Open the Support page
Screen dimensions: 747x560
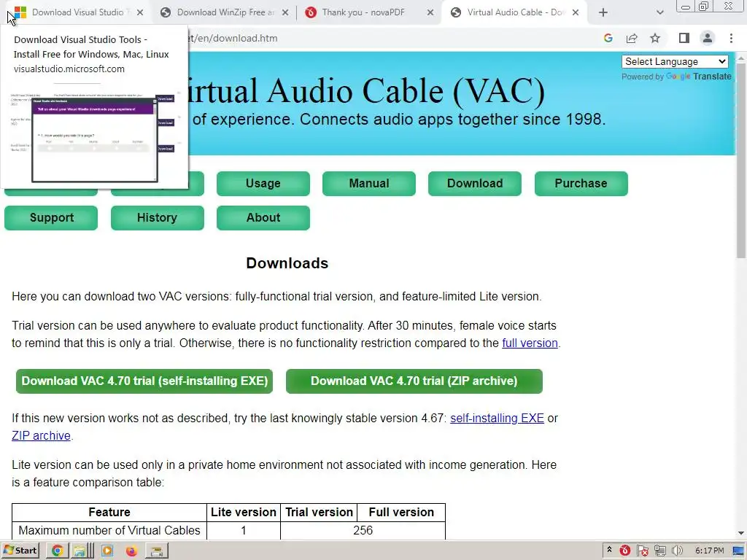(x=51, y=217)
